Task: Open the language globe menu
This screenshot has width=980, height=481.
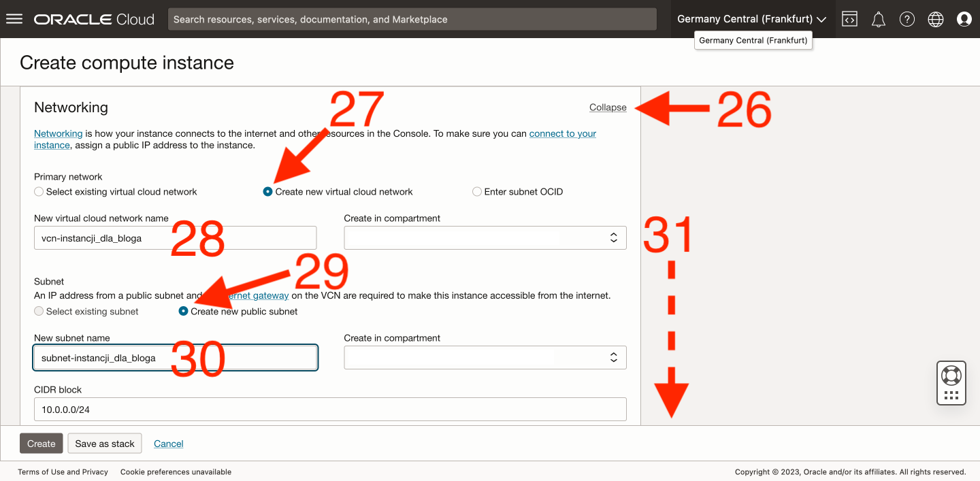Action: click(x=936, y=19)
